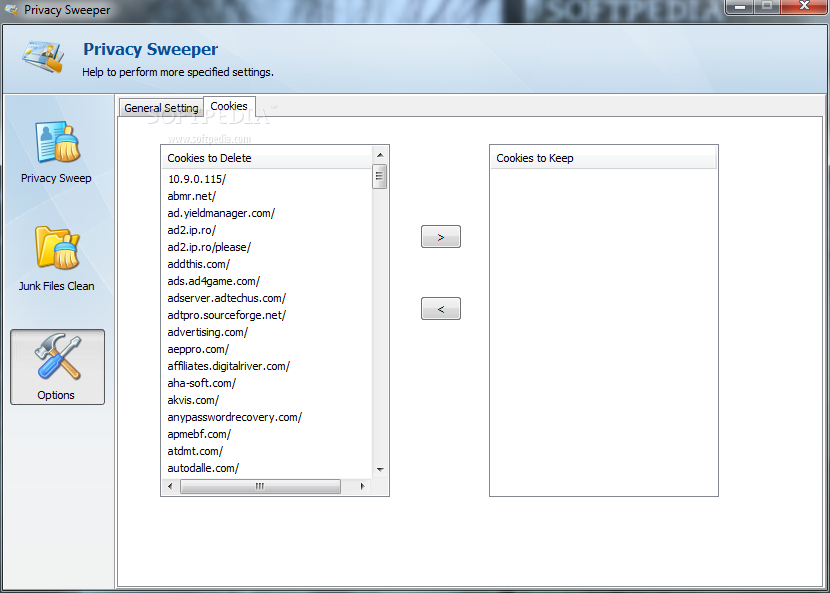Screen dimensions: 830x593
Task: Select the atdmt.com/ cookie entry
Action: coord(195,451)
